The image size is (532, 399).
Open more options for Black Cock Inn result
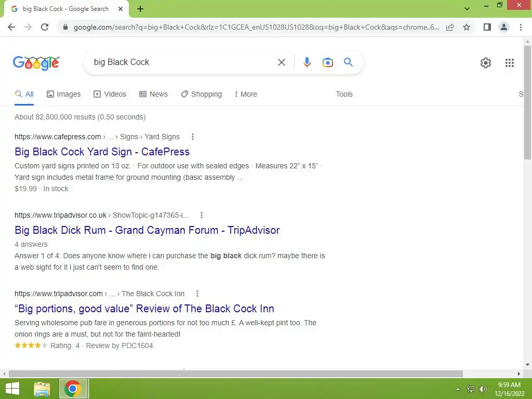point(197,294)
